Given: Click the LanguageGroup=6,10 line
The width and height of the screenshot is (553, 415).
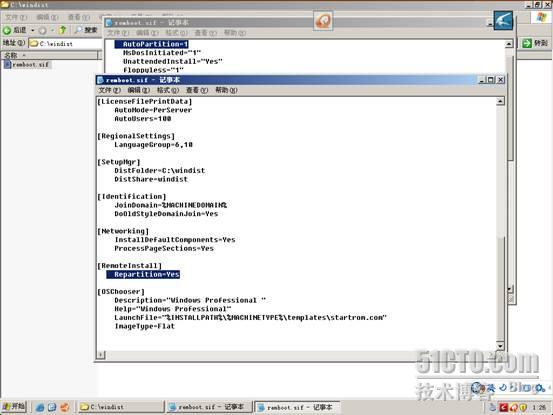Looking at the screenshot, I should (153, 145).
